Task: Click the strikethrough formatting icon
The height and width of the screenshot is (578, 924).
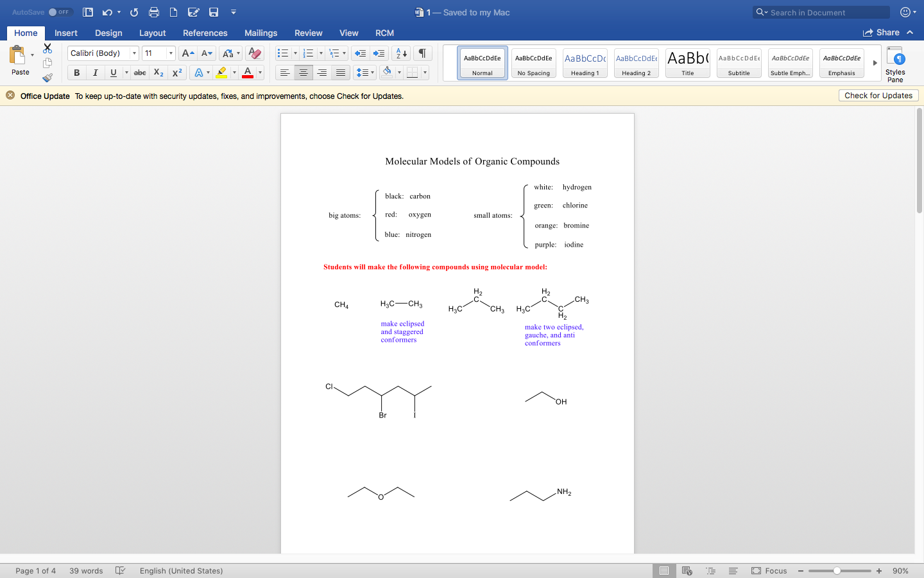Action: click(x=139, y=73)
